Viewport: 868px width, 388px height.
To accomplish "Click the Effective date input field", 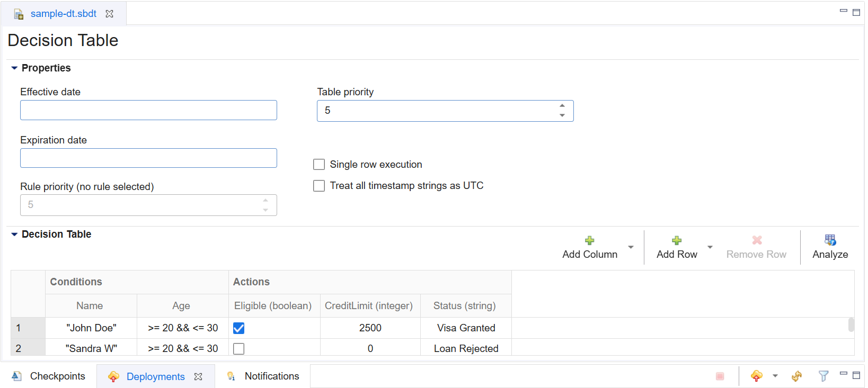I will (x=148, y=110).
